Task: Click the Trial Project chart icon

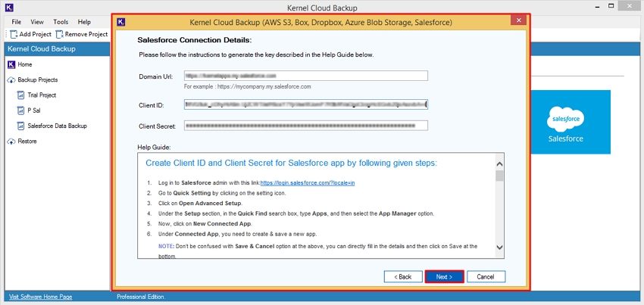Action: 21,95
